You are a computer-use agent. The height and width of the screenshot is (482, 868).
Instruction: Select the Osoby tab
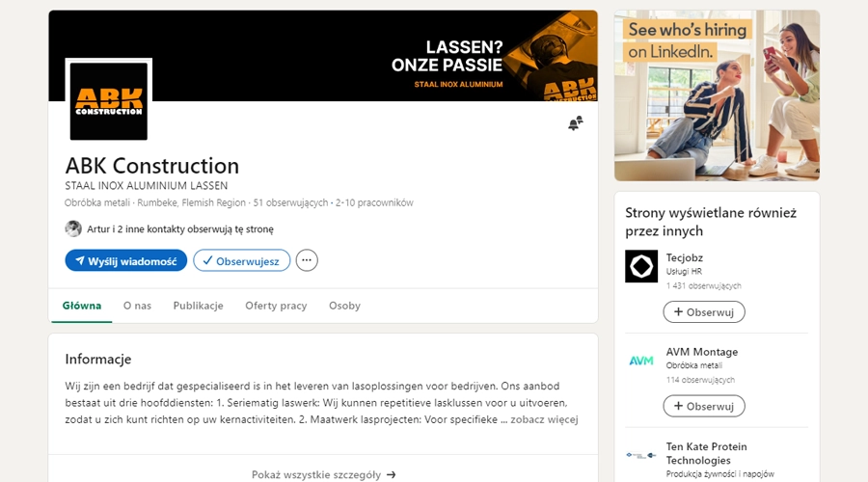coord(344,306)
